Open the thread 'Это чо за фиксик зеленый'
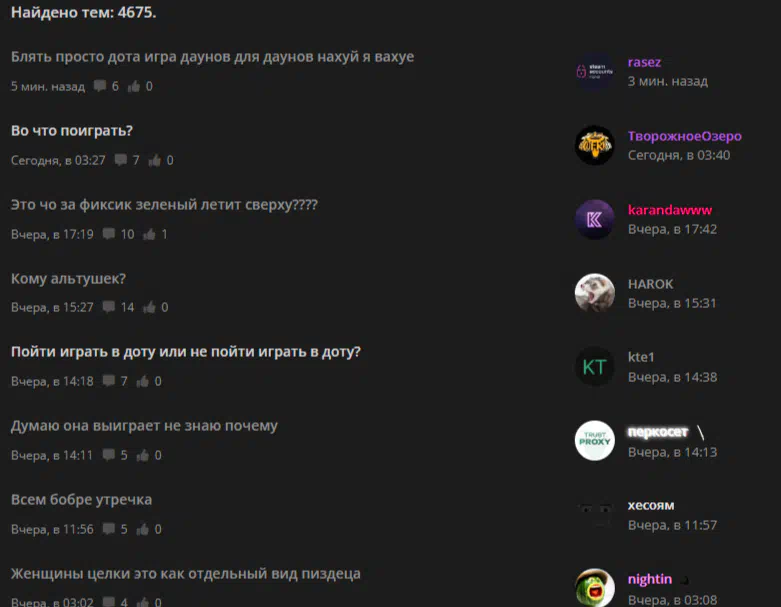781x607 pixels. [164, 205]
